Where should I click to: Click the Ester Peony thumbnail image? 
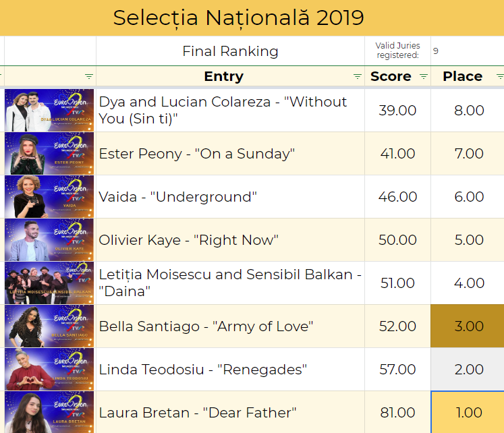click(49, 154)
